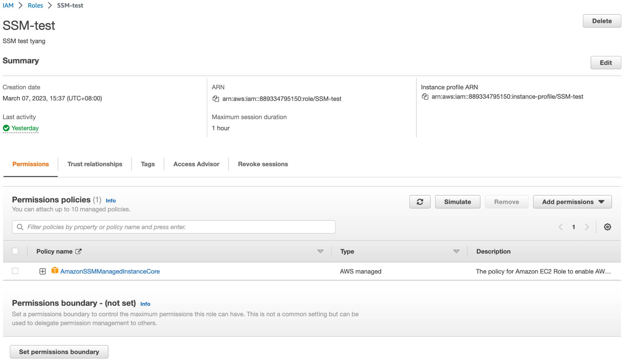Switch to the Trust relationships tab

click(94, 164)
